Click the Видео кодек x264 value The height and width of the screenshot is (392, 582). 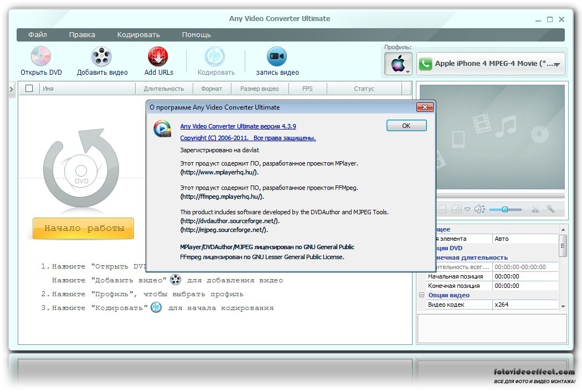pos(525,305)
